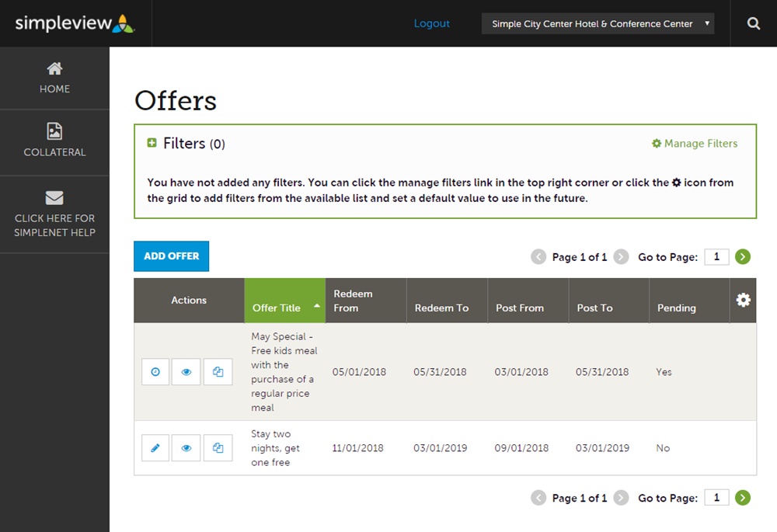
Task: View the May Special offer eye icon
Action: tap(186, 371)
